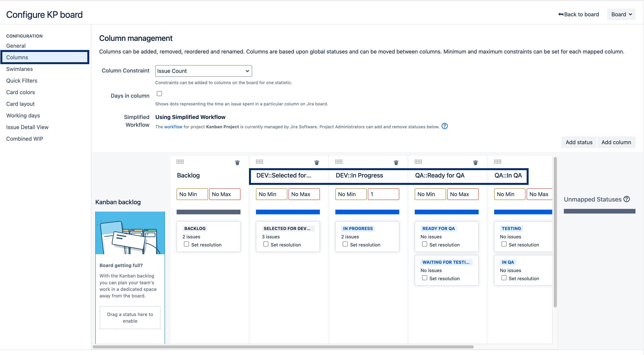Open the Column Constraint dropdown

point(204,71)
